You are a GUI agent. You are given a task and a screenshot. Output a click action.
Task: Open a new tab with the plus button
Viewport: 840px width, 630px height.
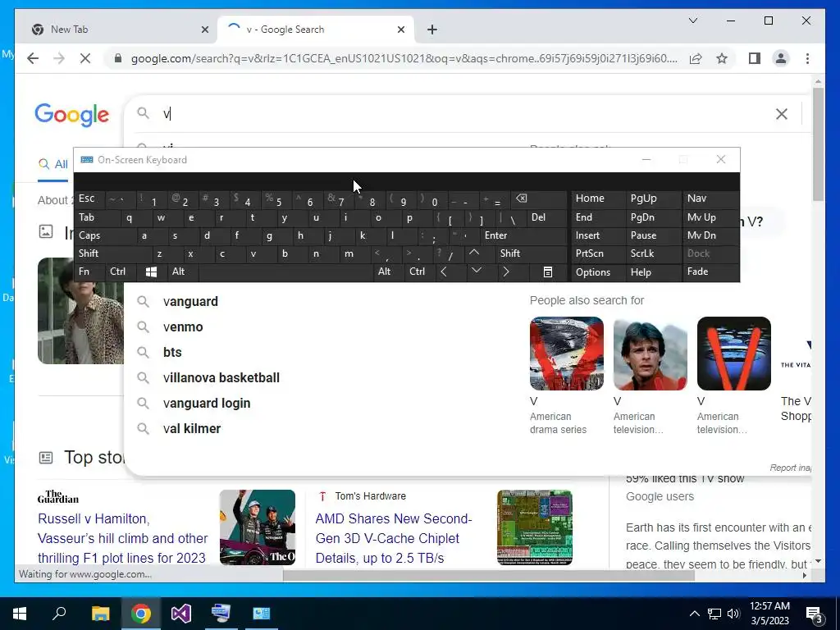[x=432, y=30]
